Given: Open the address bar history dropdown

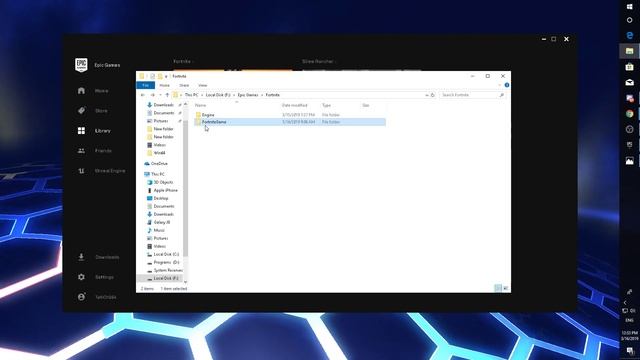Looking at the screenshot, I should pos(427,95).
